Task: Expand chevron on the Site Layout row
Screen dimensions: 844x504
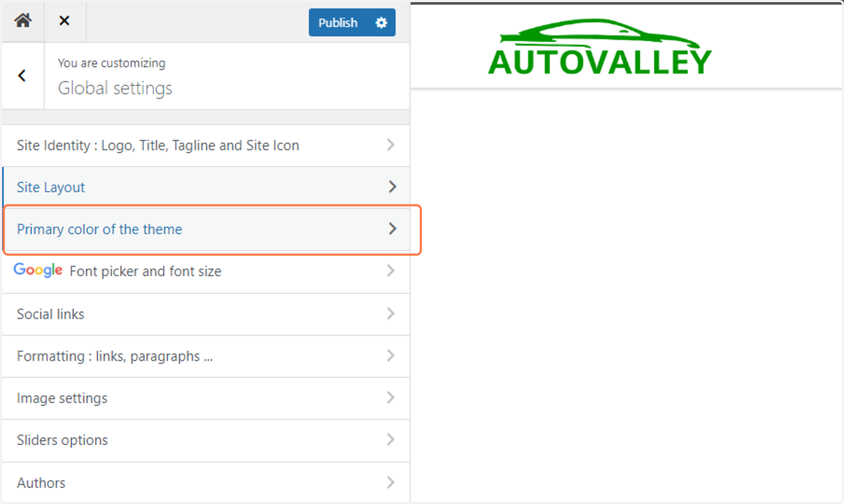Action: [392, 187]
